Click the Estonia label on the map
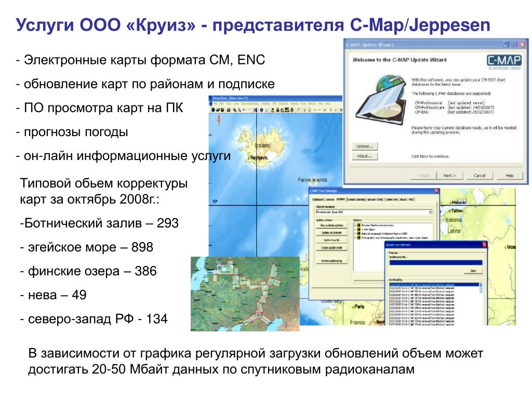The height and width of the screenshot is (399, 532). coord(454,220)
